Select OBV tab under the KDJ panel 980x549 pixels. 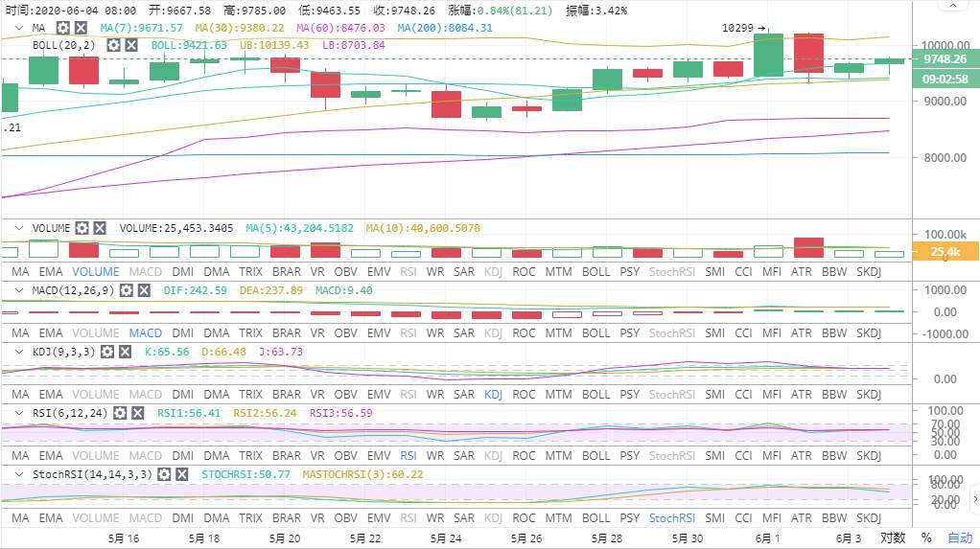pyautogui.click(x=345, y=395)
